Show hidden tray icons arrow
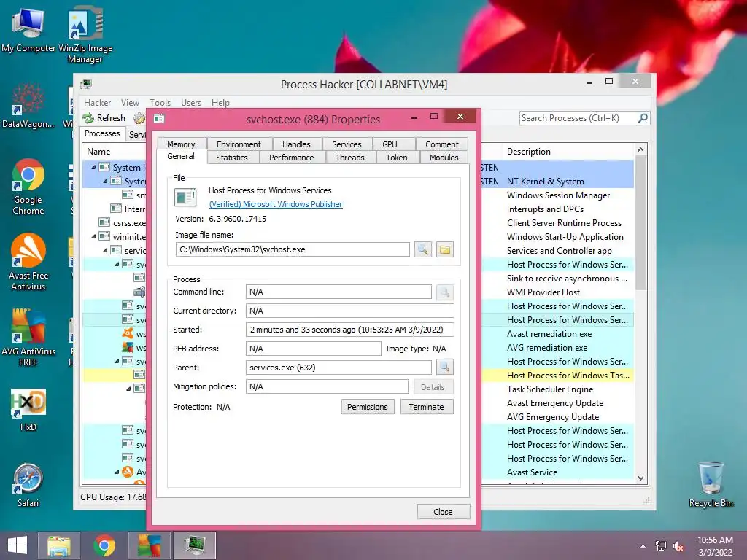The width and height of the screenshot is (747, 560). (x=643, y=546)
